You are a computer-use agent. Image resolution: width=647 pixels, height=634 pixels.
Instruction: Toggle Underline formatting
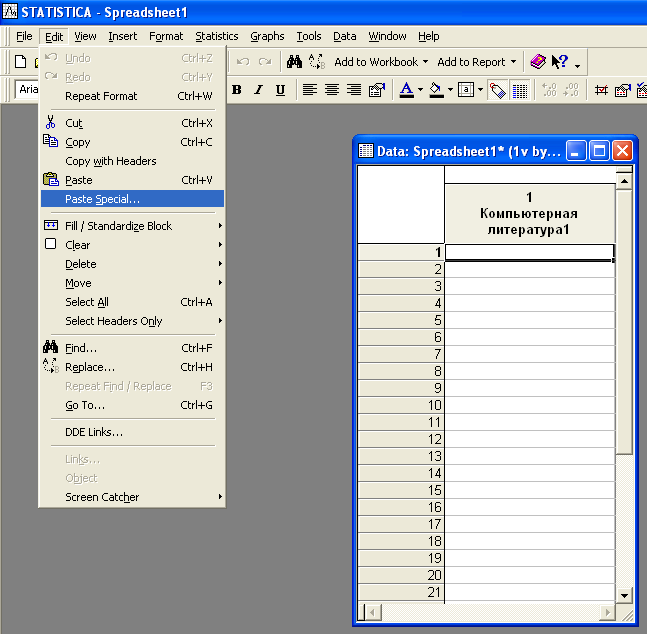[x=281, y=90]
